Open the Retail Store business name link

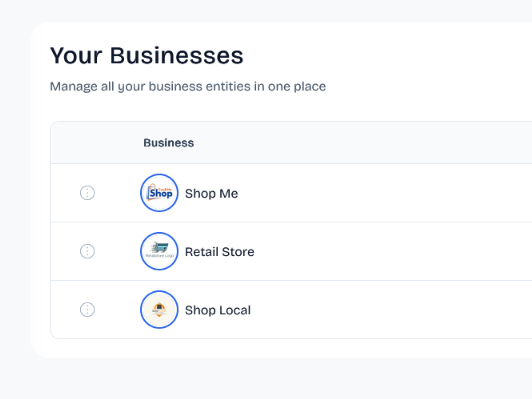[219, 251]
